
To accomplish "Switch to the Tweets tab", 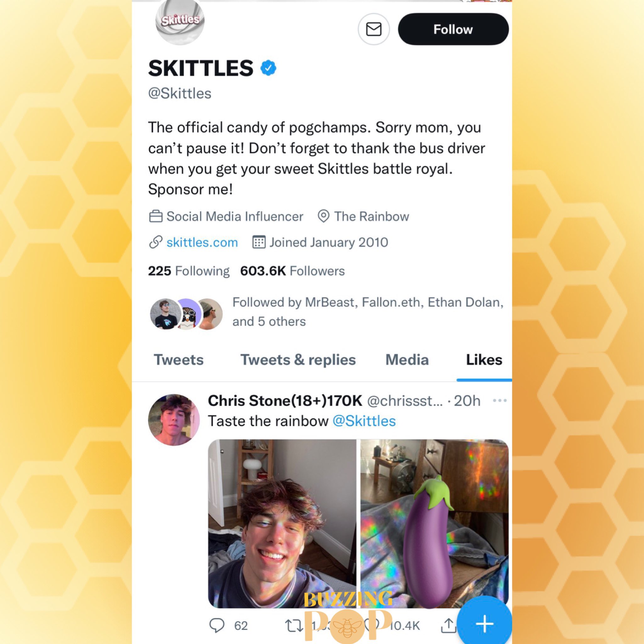I will click(x=179, y=360).
